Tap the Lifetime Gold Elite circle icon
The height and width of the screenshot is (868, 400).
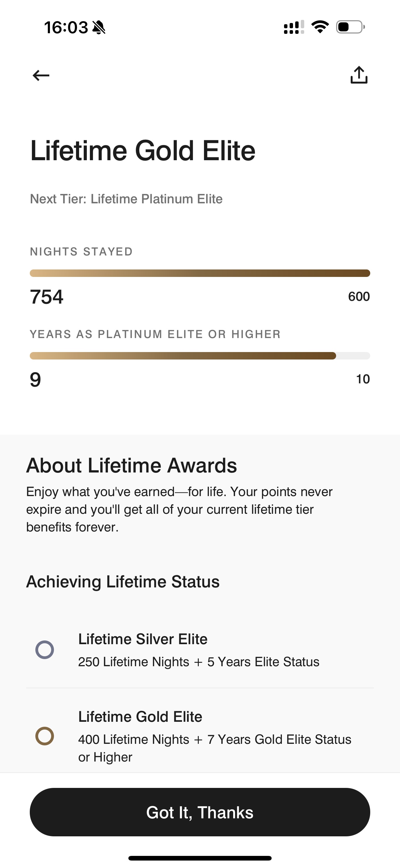click(x=45, y=736)
